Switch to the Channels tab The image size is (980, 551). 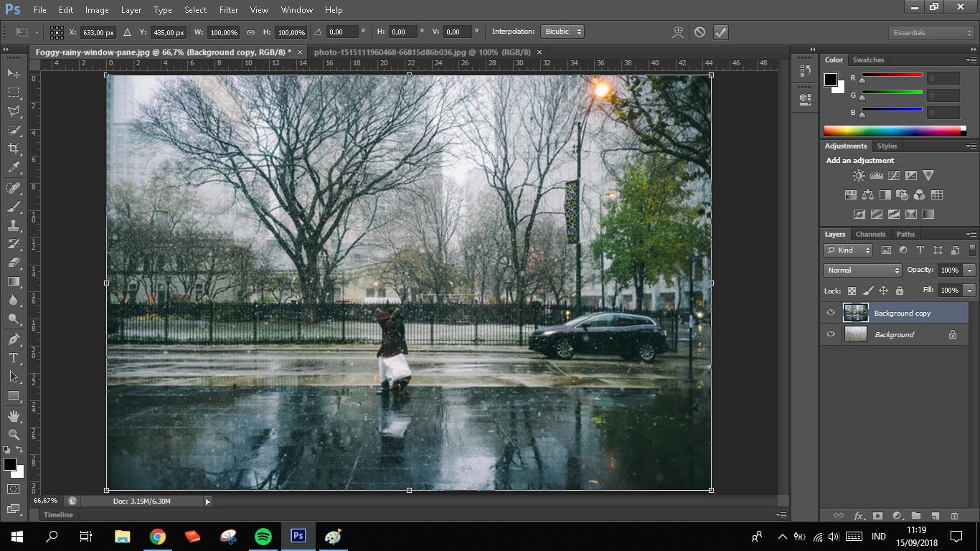(x=870, y=235)
